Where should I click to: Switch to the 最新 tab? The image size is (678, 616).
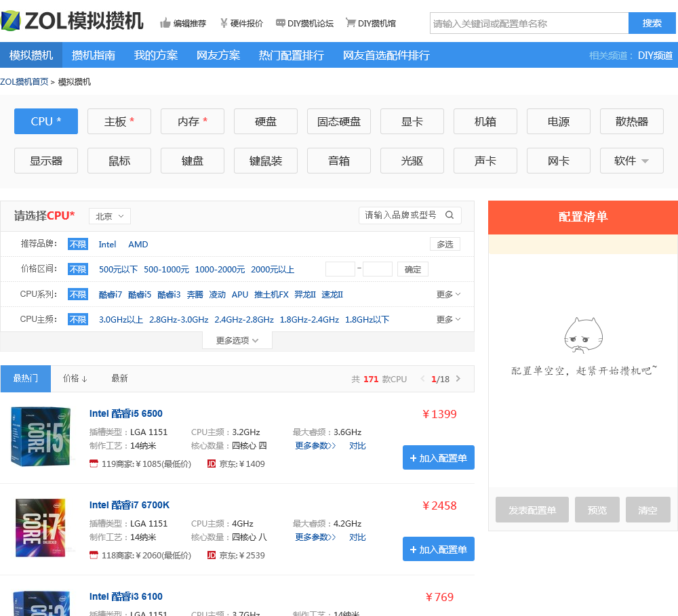pos(119,379)
